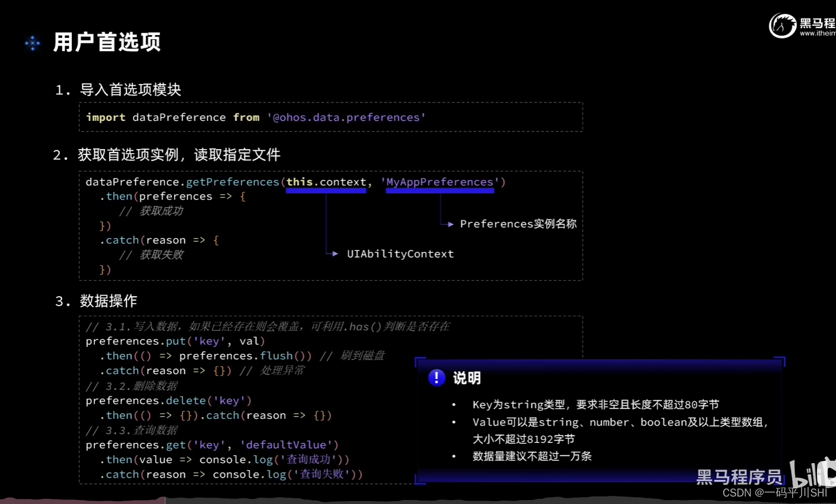Select the heading 3. 数据操作
Screen dimensions: 836x504
click(x=96, y=301)
